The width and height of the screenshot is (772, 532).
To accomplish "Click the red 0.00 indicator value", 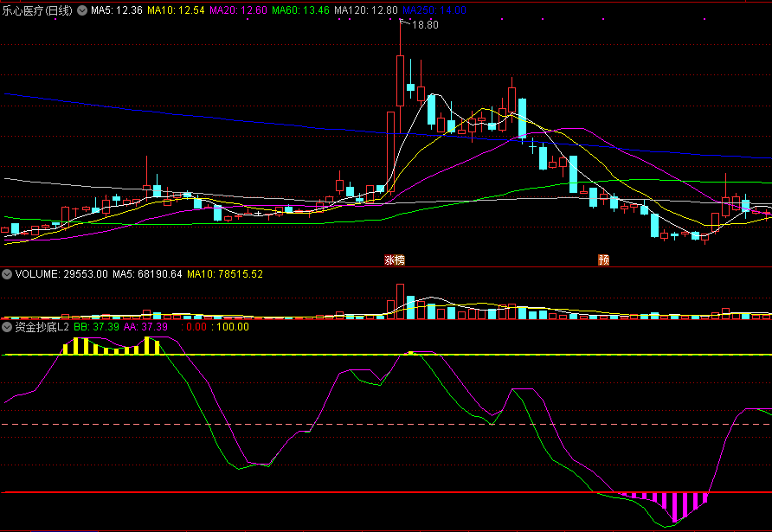I will point(195,327).
